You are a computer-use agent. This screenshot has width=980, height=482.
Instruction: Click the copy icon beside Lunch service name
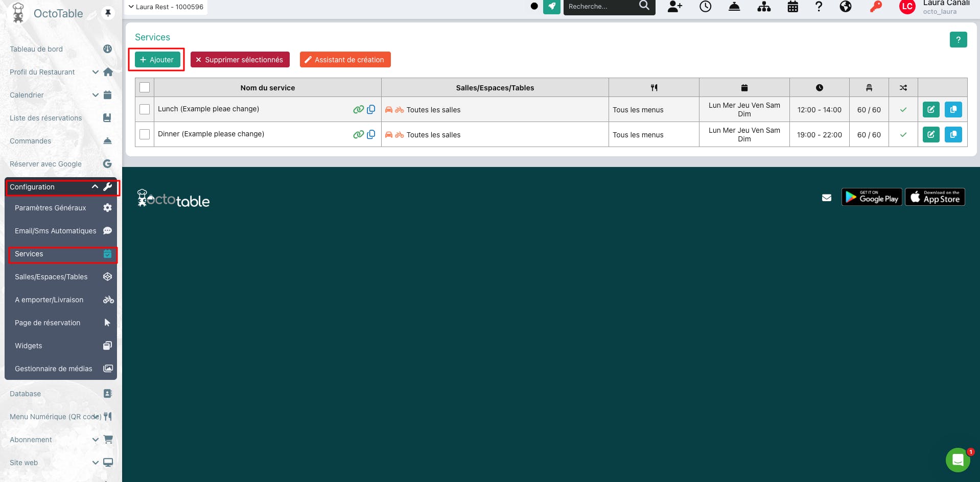click(371, 109)
